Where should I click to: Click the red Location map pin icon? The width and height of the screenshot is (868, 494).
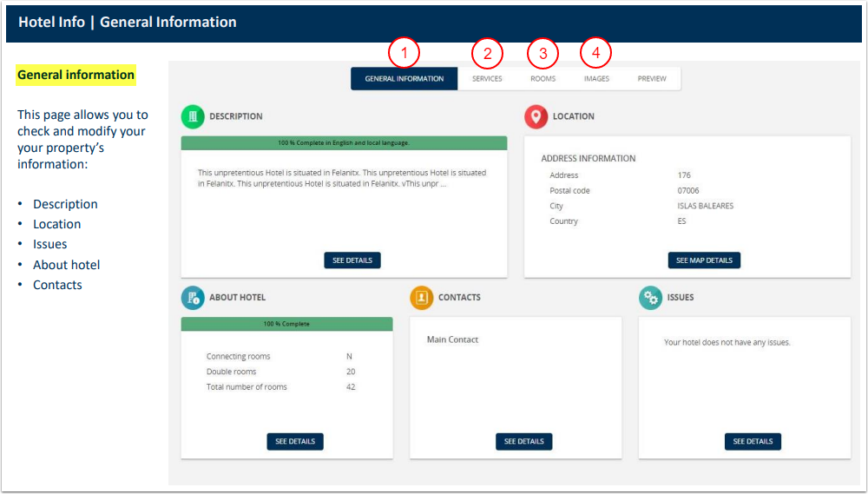point(536,116)
